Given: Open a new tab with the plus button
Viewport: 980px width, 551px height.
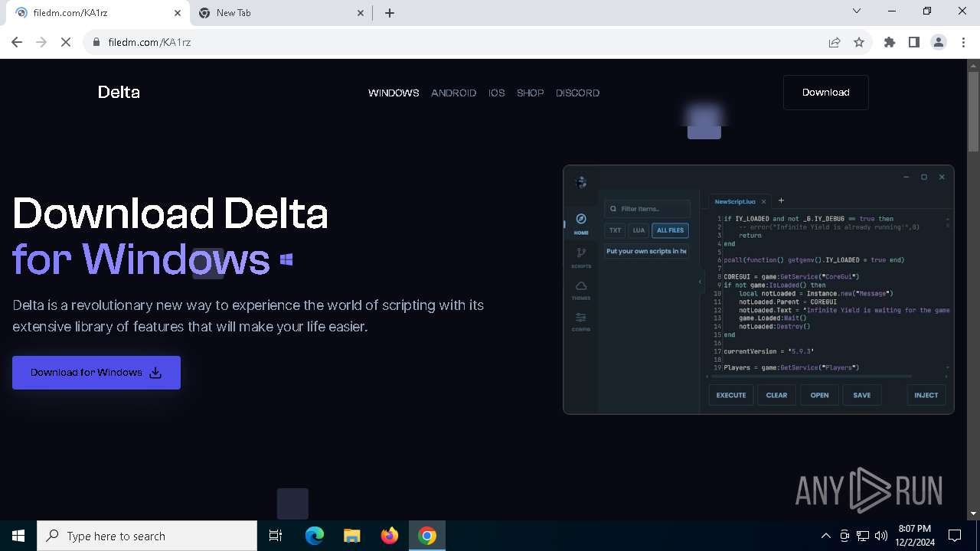Looking at the screenshot, I should click(390, 13).
